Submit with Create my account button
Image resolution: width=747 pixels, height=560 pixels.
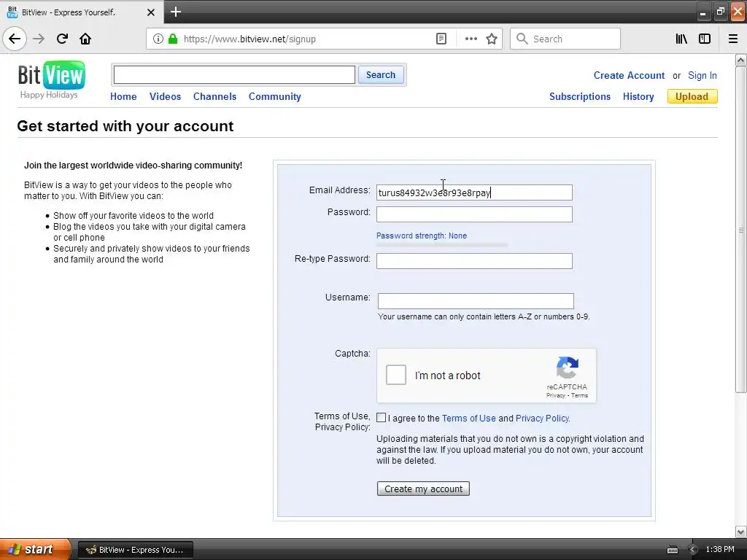(423, 489)
